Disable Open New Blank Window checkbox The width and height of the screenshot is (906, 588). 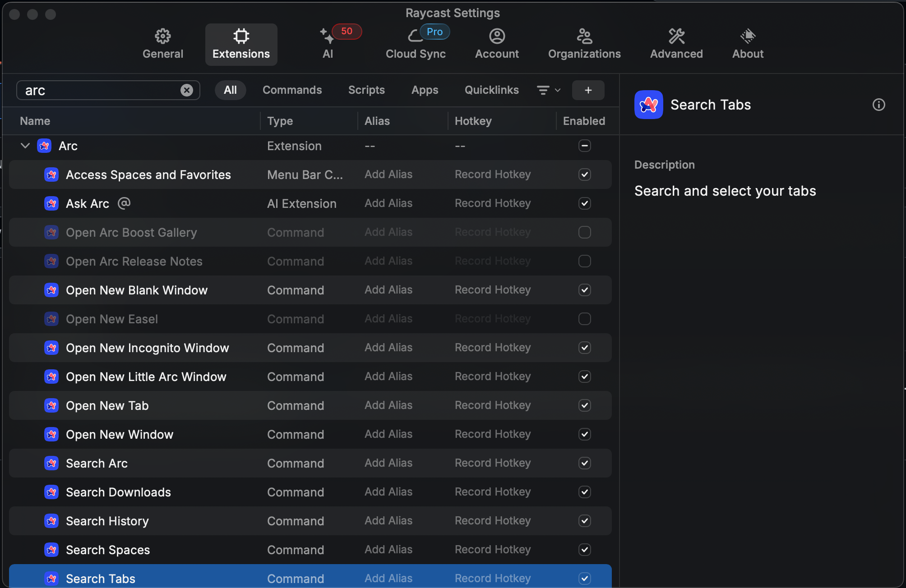pos(585,290)
